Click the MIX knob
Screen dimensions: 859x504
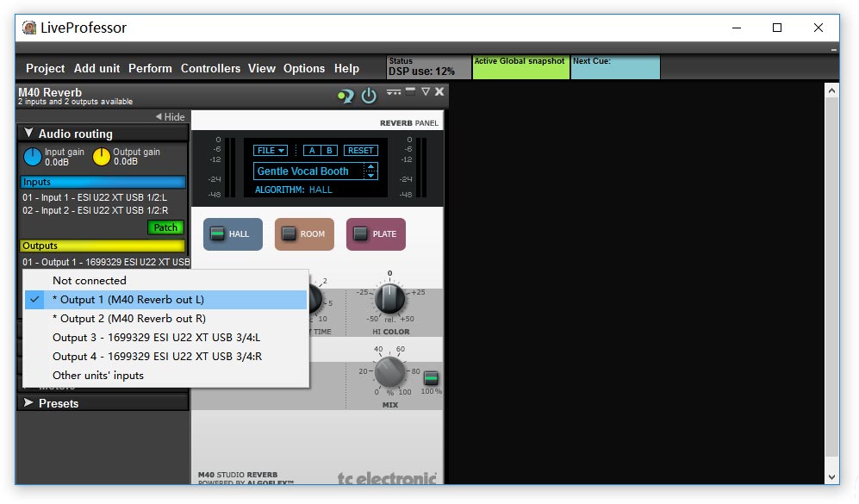[x=389, y=372]
